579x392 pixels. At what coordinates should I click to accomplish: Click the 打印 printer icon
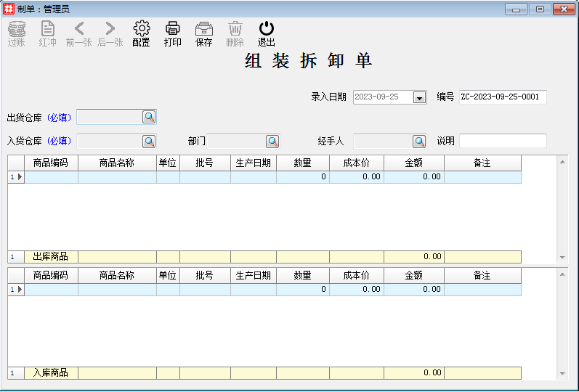coord(173,29)
